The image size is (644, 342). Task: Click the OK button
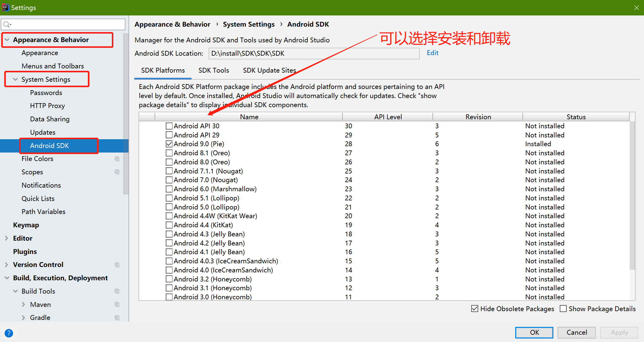click(x=534, y=332)
